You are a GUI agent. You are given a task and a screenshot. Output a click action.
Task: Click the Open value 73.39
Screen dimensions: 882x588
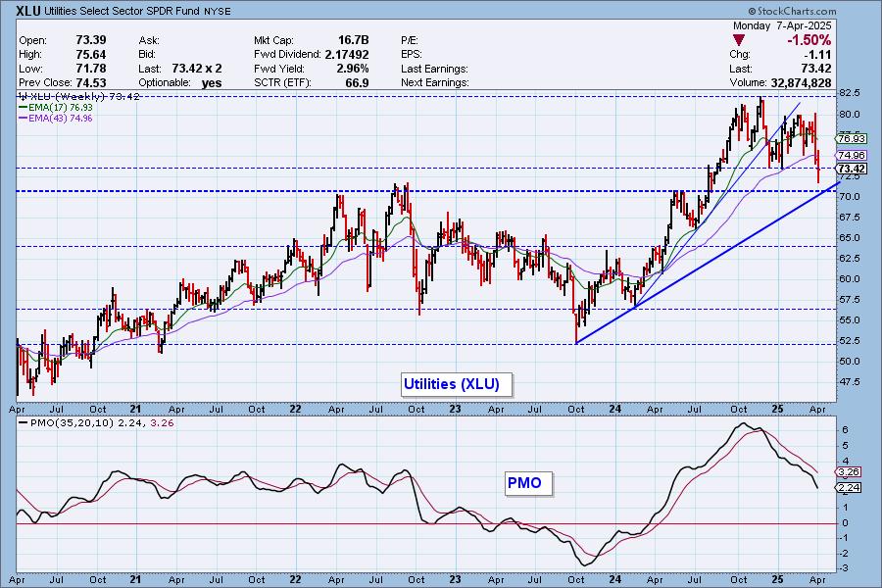(90, 40)
